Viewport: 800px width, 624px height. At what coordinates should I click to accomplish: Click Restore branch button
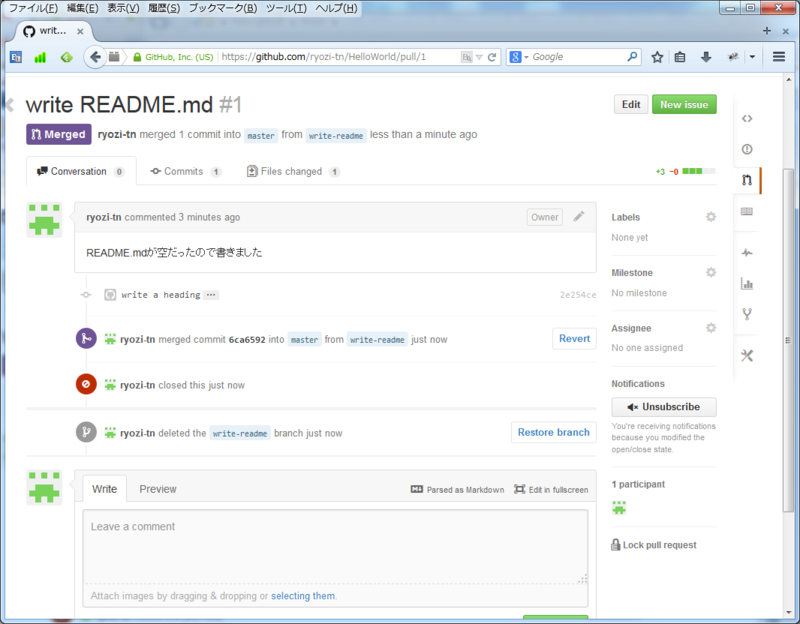tap(554, 433)
